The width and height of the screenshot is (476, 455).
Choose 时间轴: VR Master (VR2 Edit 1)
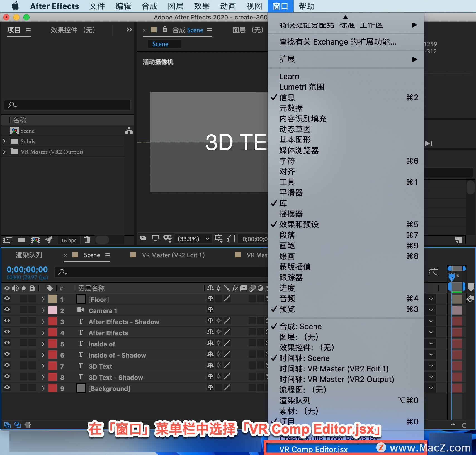click(346, 369)
